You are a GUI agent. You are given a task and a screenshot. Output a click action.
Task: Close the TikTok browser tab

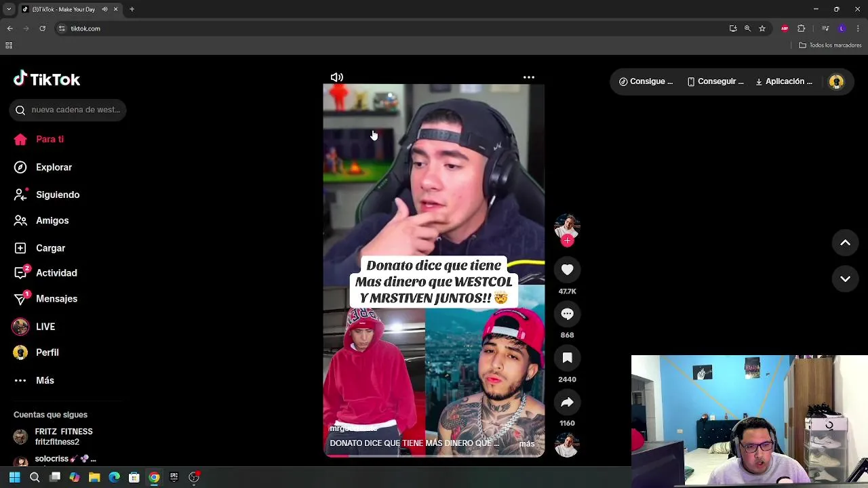click(115, 9)
